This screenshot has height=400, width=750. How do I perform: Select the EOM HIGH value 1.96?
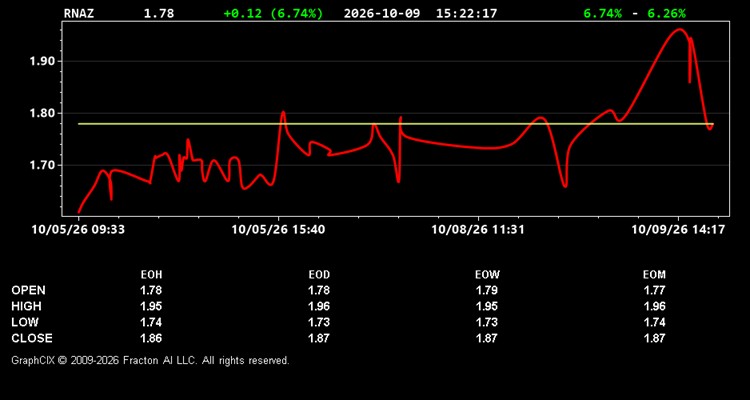[x=654, y=306]
